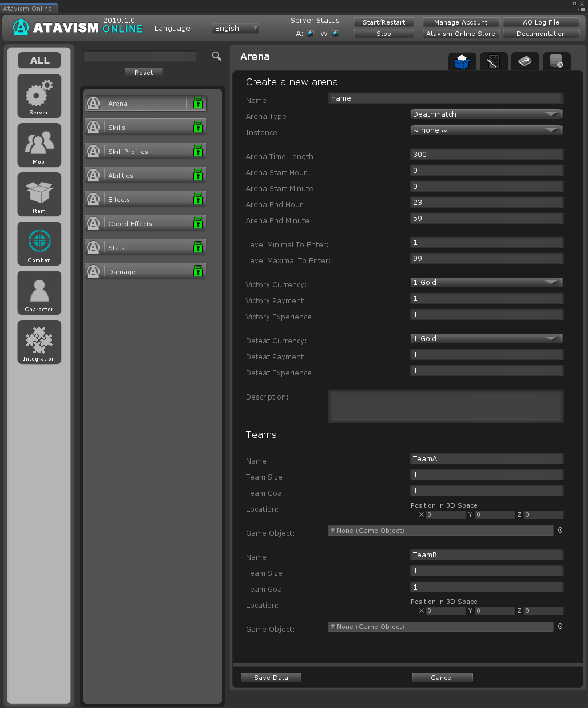Viewport: 588px width, 708px height.
Task: Toggle the green lock on Damage
Action: pyautogui.click(x=198, y=271)
